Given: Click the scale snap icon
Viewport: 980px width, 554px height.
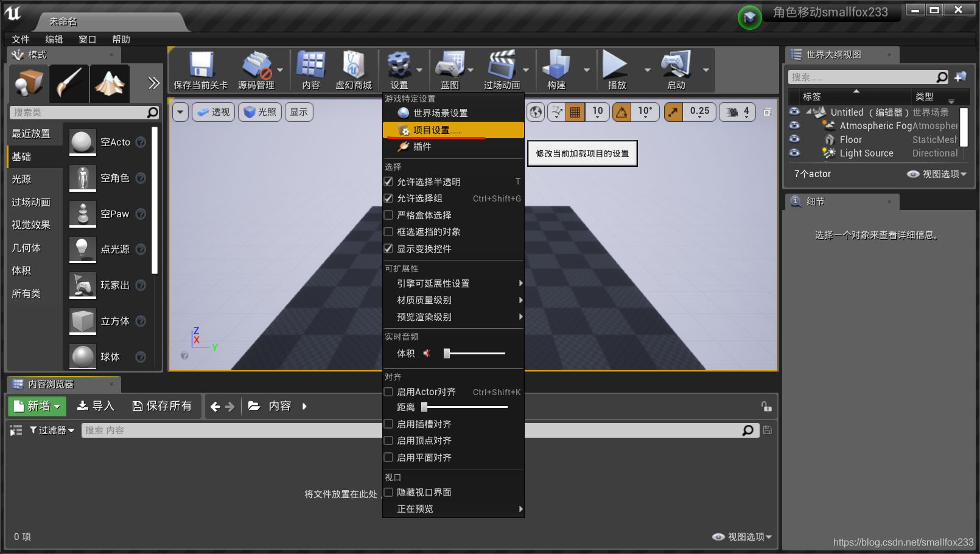Looking at the screenshot, I should coord(673,112).
